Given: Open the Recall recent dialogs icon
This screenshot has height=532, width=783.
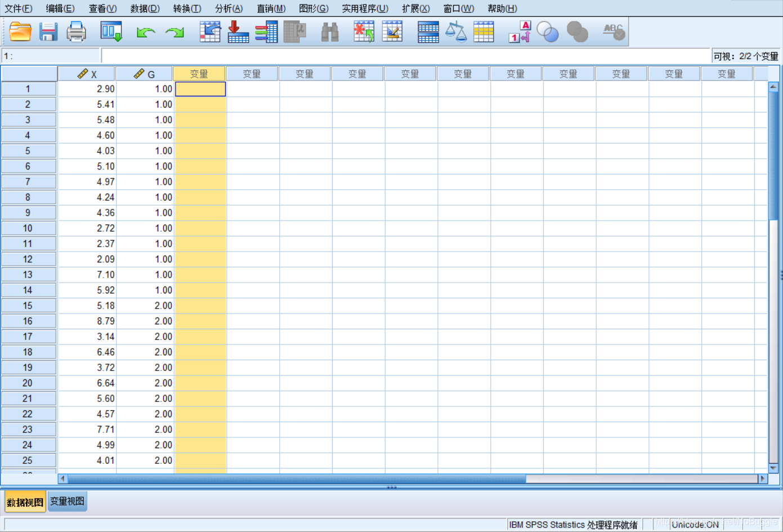Looking at the screenshot, I should point(111,32).
